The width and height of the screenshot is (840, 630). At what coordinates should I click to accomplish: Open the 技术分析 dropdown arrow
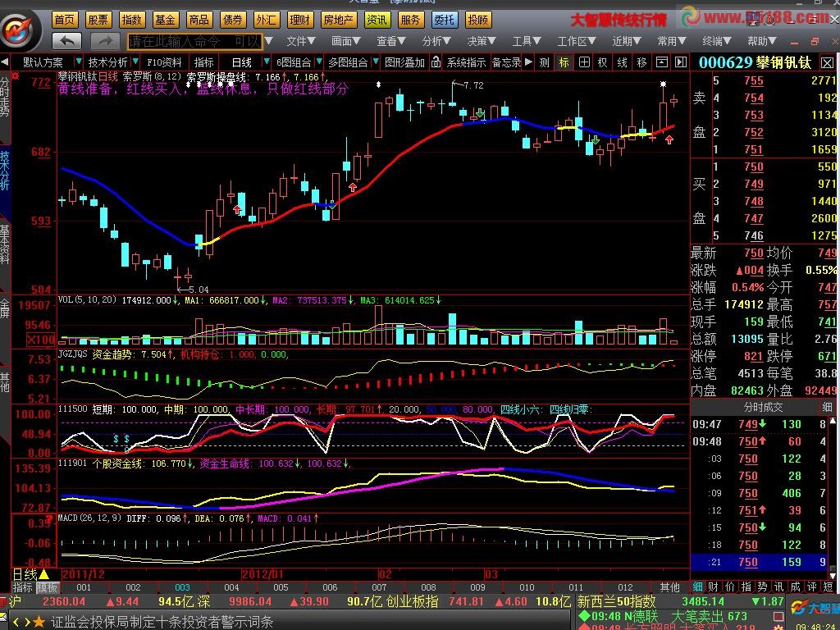[135, 62]
